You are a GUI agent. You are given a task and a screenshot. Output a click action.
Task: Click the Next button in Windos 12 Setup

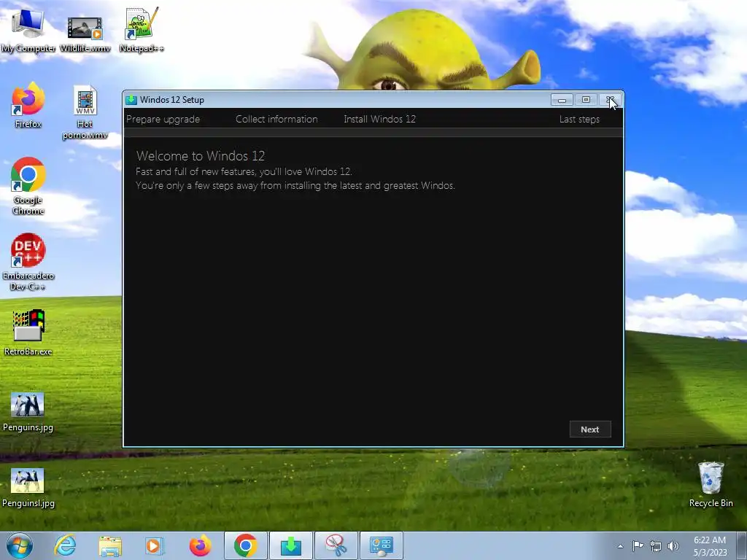(589, 429)
